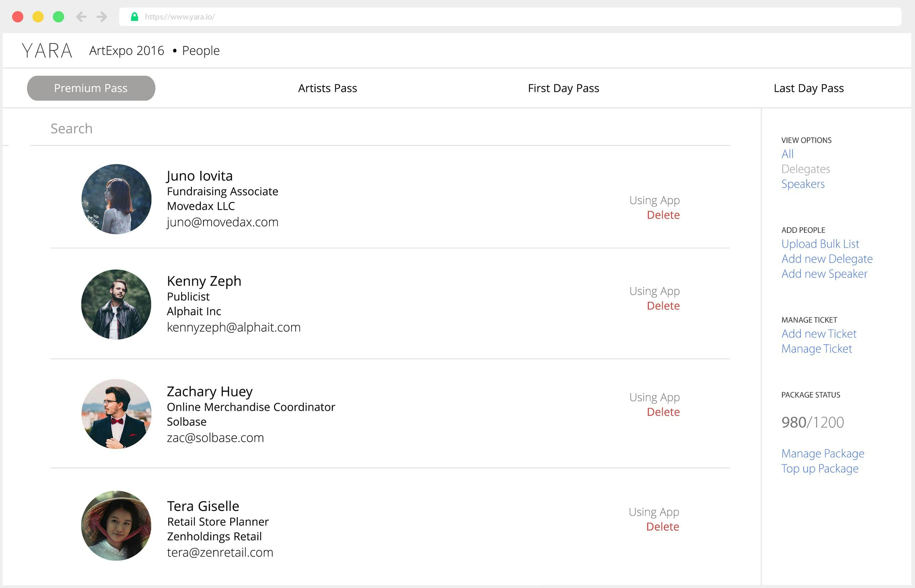
Task: Click the YARA logo
Action: 47,51
